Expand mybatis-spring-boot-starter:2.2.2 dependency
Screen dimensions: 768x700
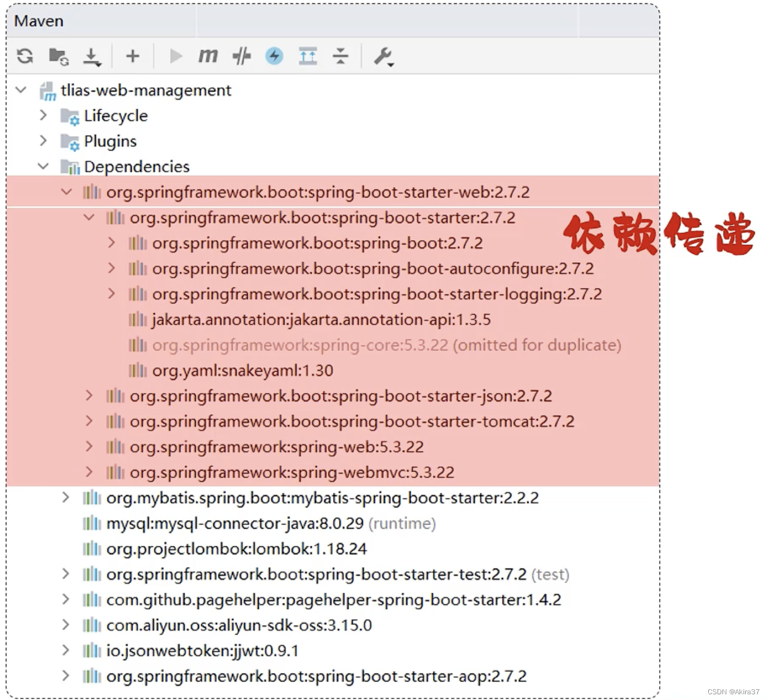tap(66, 497)
